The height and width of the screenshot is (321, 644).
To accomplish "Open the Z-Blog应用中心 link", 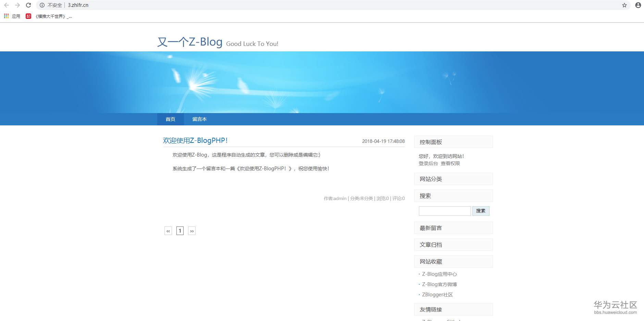I will click(439, 274).
